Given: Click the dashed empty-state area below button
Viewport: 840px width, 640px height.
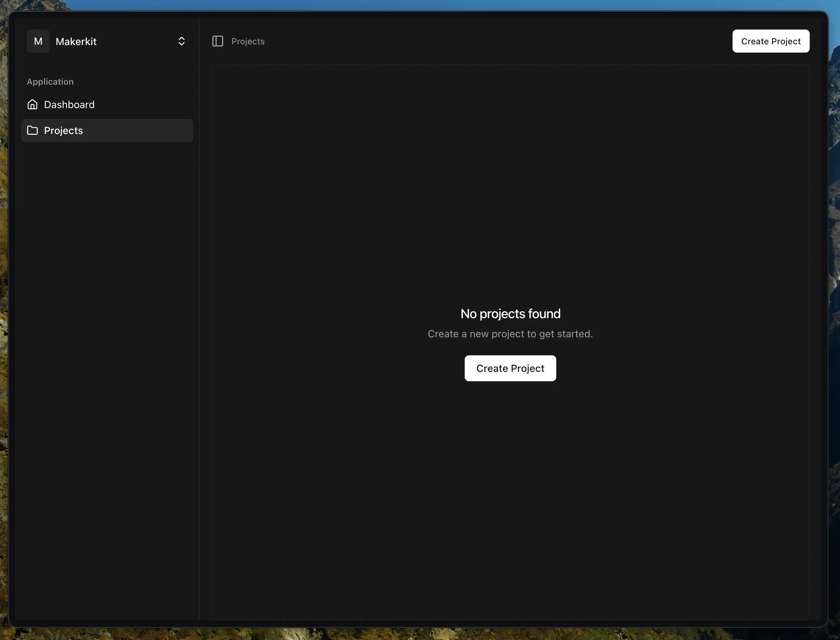Looking at the screenshot, I should (510, 495).
